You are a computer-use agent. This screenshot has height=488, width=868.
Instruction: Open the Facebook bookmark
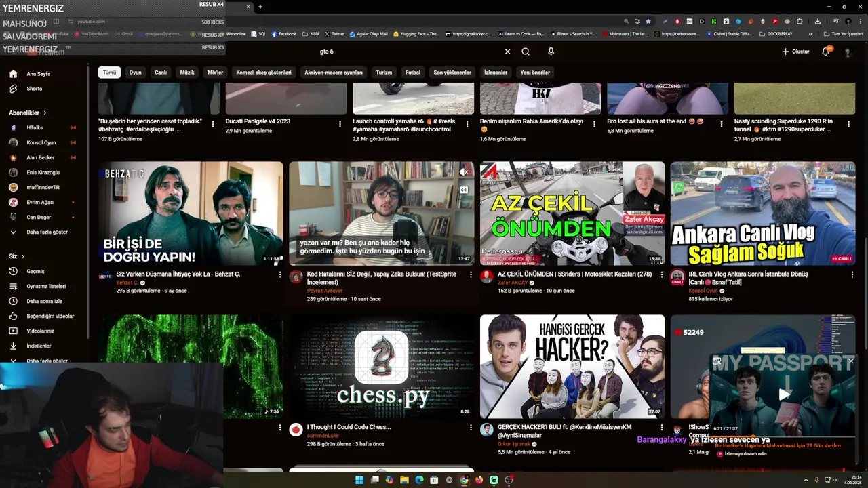coord(284,33)
